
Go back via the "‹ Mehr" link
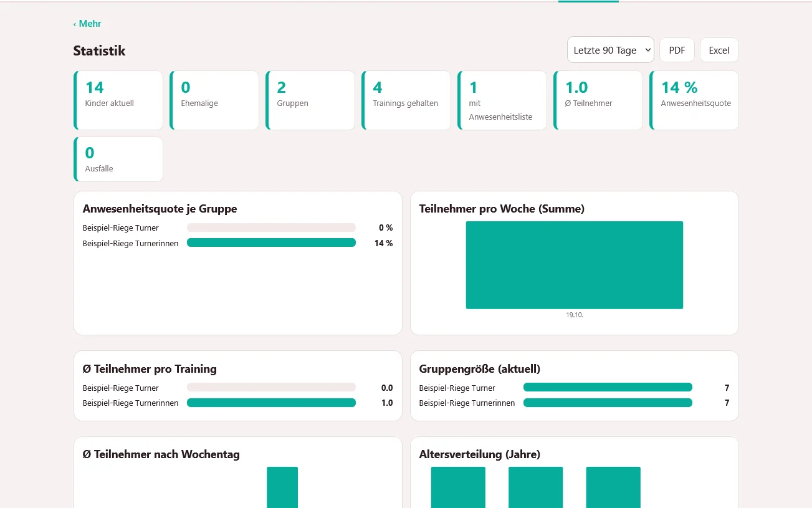pyautogui.click(x=87, y=24)
